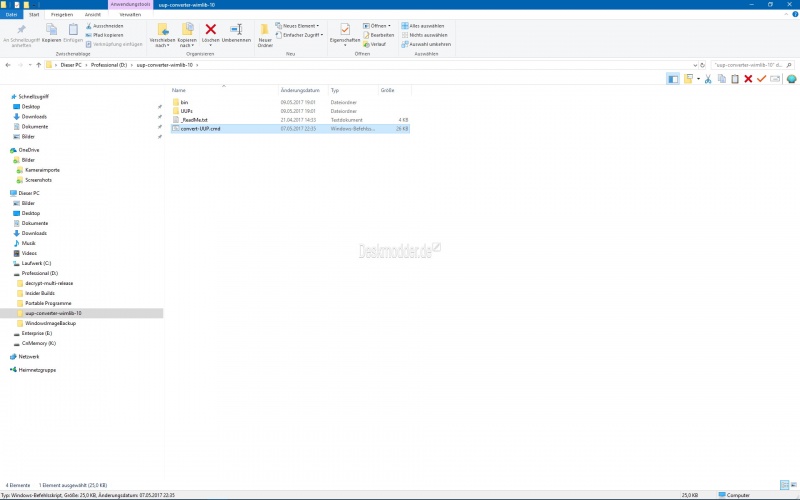Image resolution: width=800 pixels, height=500 pixels.
Task: Click the back navigation arrow
Action: pos(8,65)
